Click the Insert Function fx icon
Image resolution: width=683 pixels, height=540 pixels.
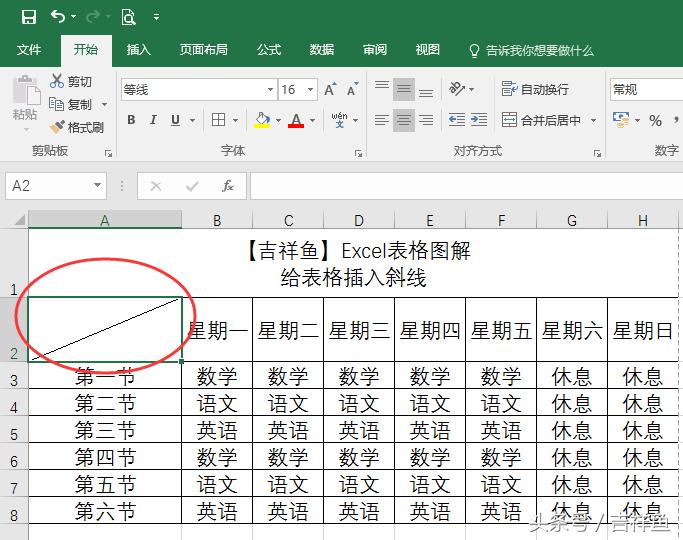tap(228, 186)
